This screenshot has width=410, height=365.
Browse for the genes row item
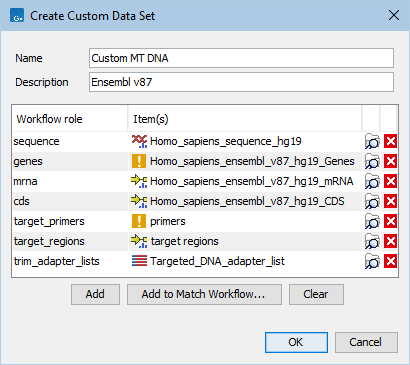[372, 161]
